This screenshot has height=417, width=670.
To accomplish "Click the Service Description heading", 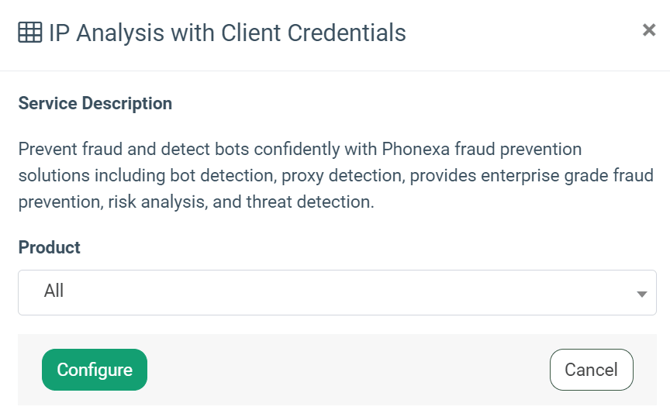I will click(x=95, y=103).
